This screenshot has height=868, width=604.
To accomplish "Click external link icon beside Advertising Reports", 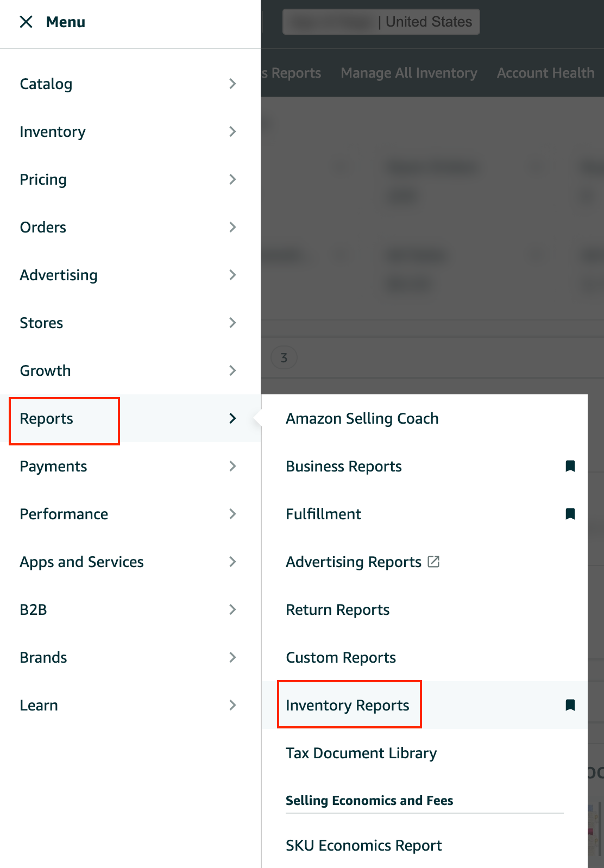I will pos(433,561).
